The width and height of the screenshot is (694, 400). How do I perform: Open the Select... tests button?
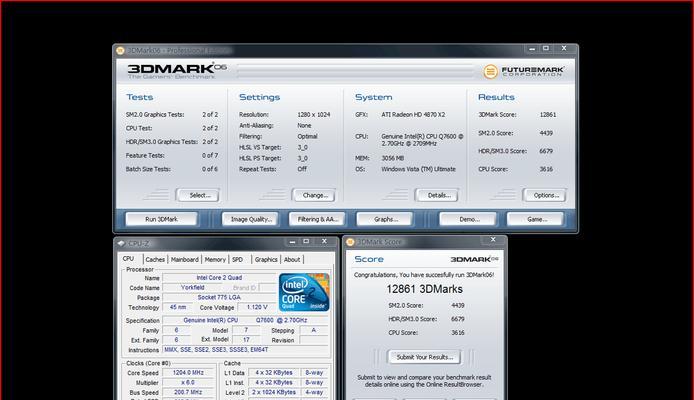[x=197, y=195]
